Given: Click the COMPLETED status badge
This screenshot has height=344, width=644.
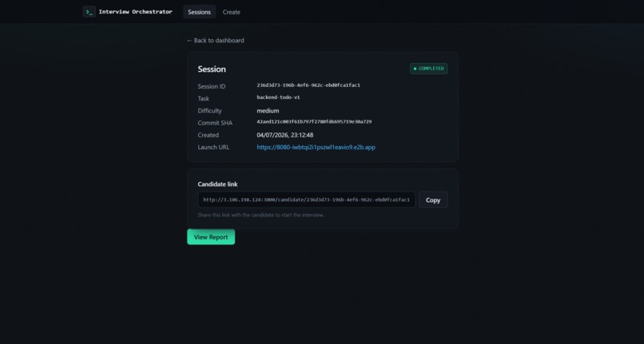Looking at the screenshot, I should pyautogui.click(x=428, y=69).
